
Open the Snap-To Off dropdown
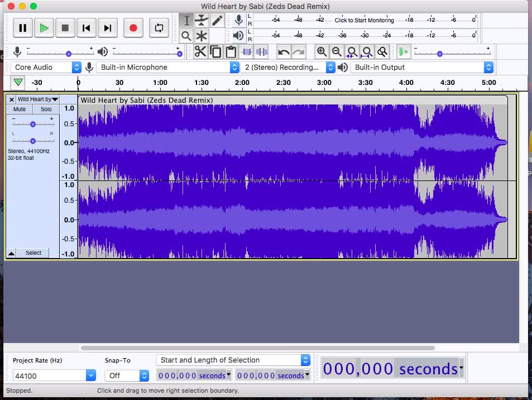127,375
